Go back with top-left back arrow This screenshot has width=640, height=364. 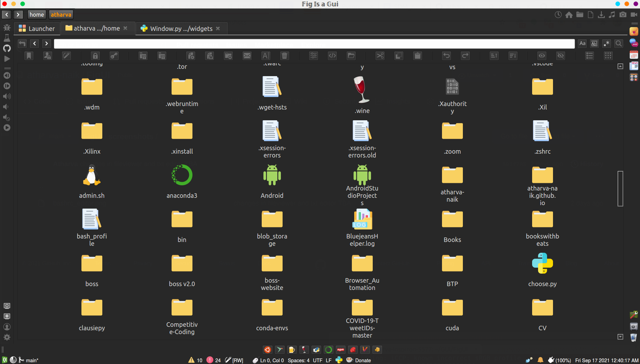coord(7,15)
